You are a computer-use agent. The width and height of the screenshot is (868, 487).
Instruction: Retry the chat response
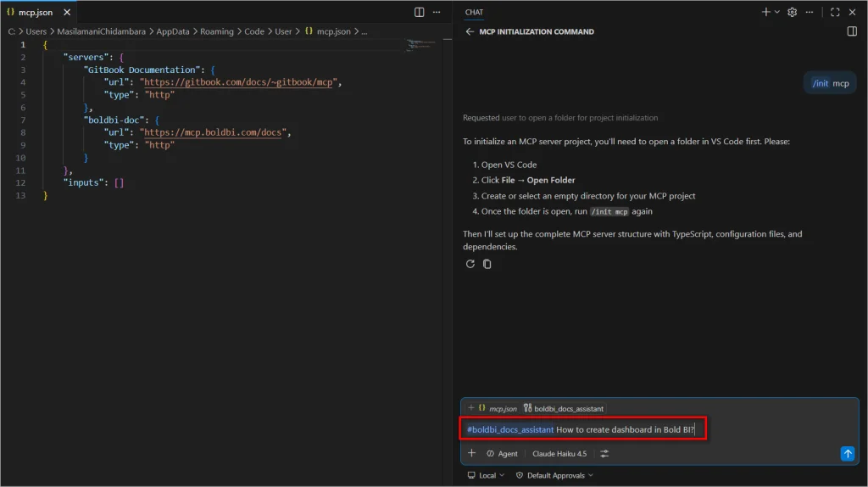pos(470,264)
